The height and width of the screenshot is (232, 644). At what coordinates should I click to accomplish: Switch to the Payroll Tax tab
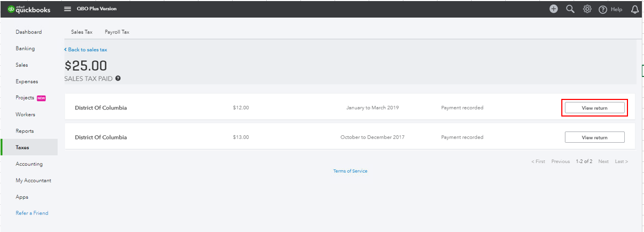[117, 32]
